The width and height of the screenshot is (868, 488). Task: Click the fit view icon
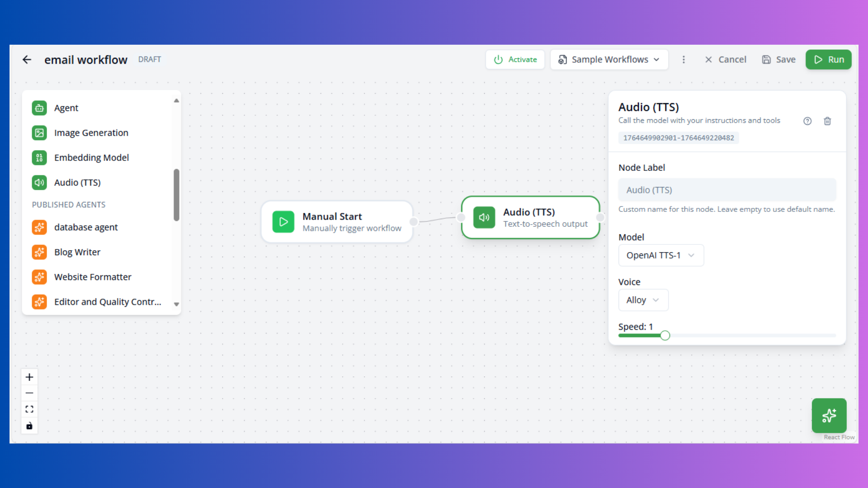(29, 409)
